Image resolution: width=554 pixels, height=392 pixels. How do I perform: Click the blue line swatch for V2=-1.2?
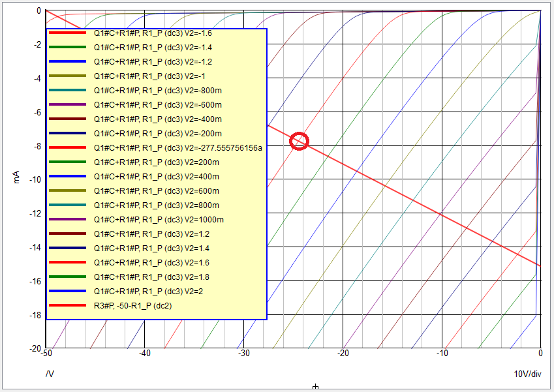click(67, 62)
